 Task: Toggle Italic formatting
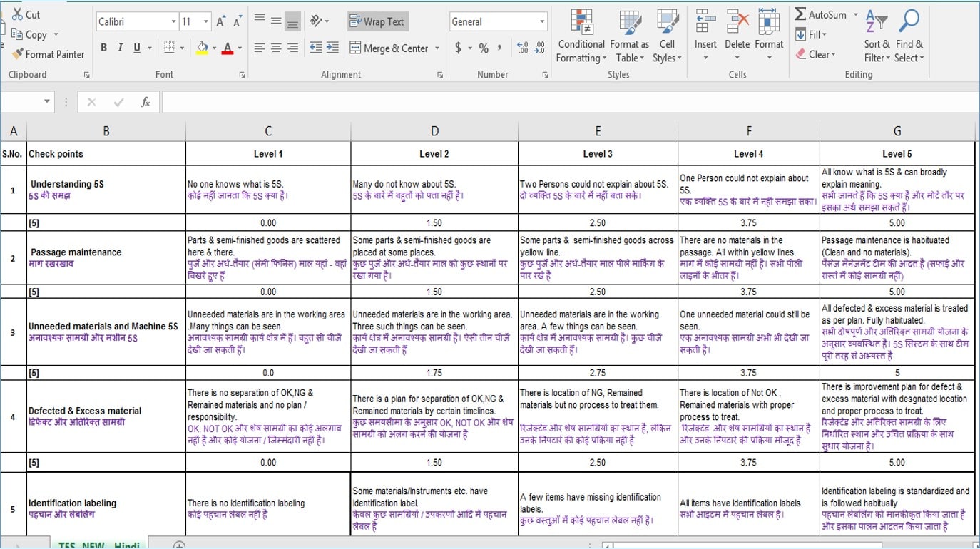point(120,48)
